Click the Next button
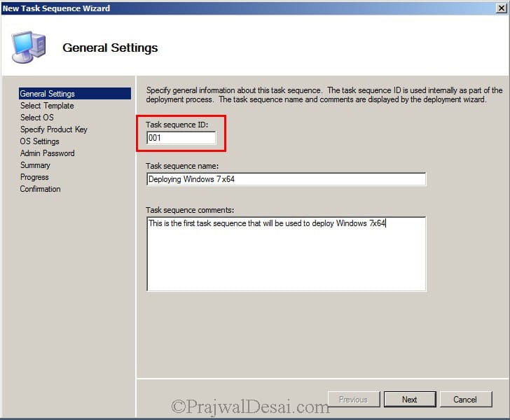510x420 pixels. tap(410, 399)
